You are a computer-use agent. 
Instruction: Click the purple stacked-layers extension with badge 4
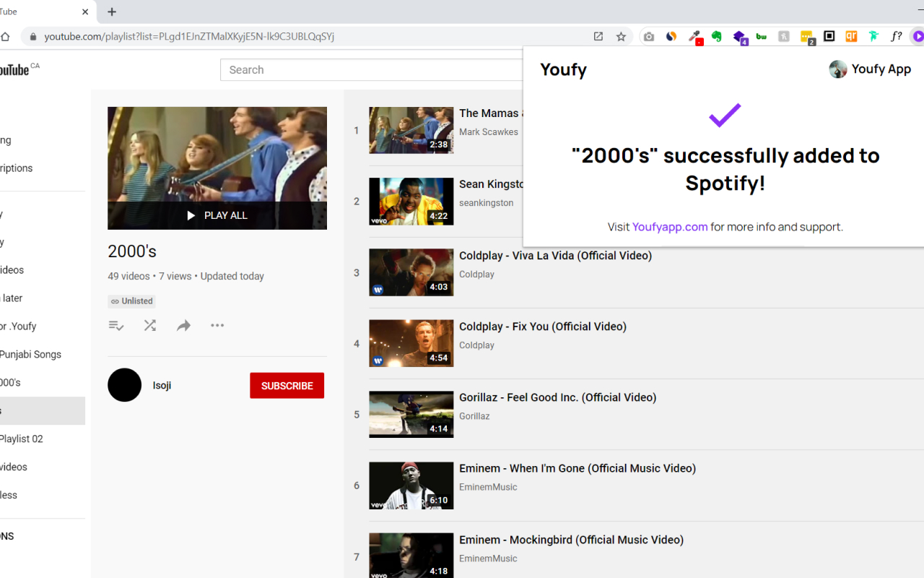click(739, 36)
